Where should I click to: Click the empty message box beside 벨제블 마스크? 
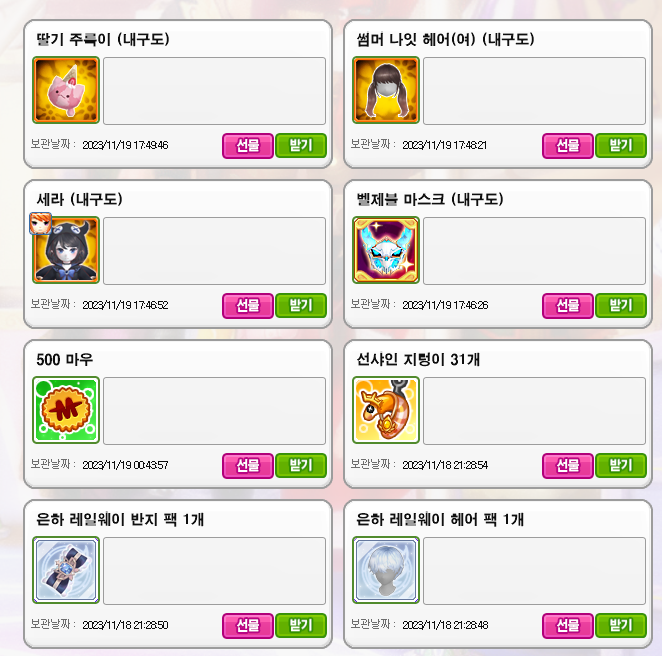click(534, 251)
